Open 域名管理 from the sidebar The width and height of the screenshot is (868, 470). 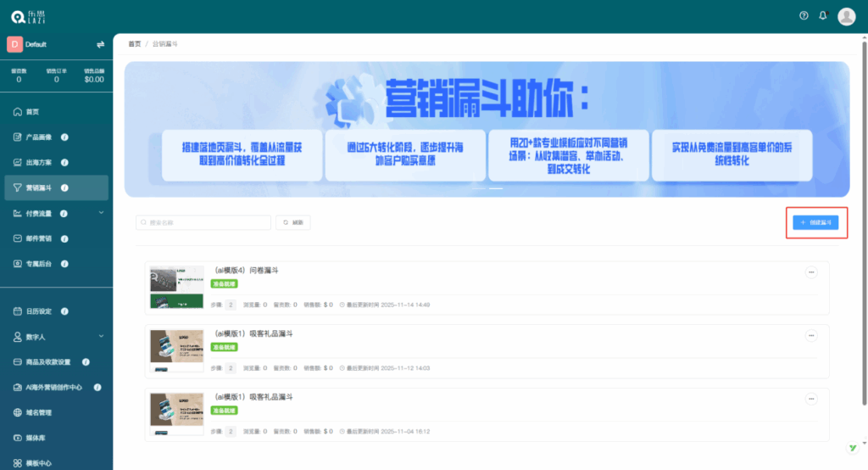pos(38,412)
